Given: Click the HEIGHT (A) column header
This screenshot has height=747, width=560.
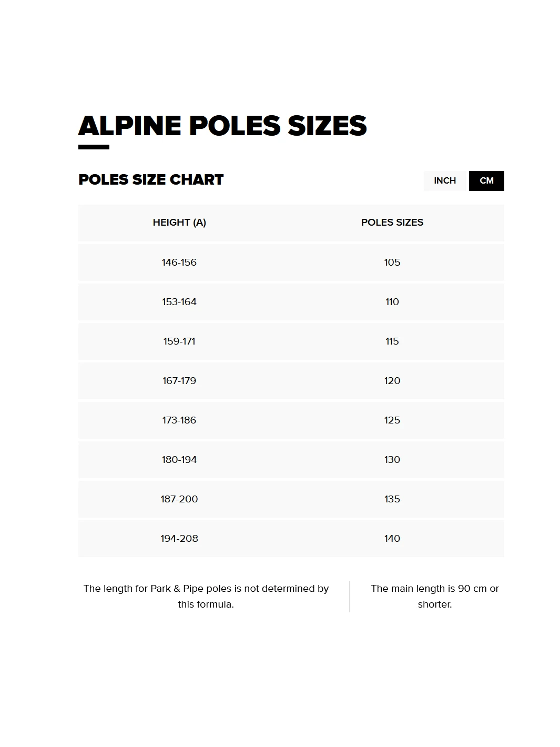Looking at the screenshot, I should click(179, 223).
